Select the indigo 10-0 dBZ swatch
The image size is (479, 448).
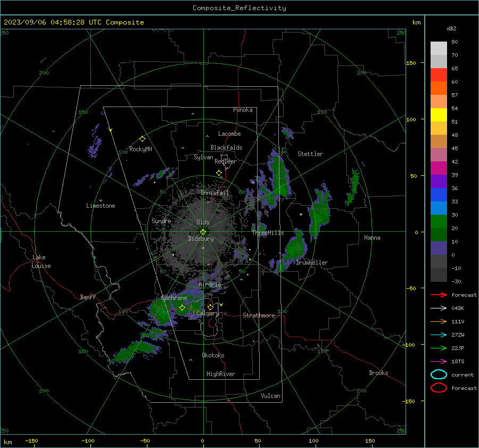tap(439, 248)
